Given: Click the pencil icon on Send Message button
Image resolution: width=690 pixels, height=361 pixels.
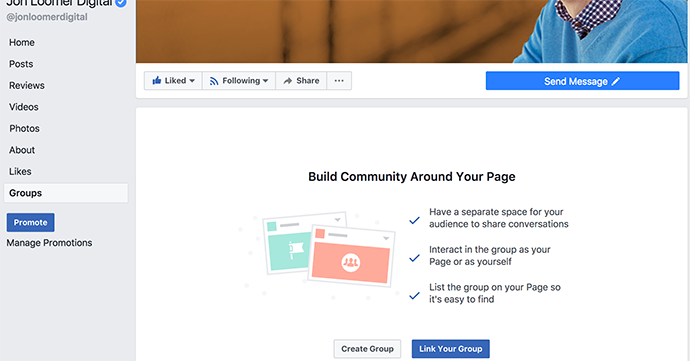Looking at the screenshot, I should pos(616,81).
